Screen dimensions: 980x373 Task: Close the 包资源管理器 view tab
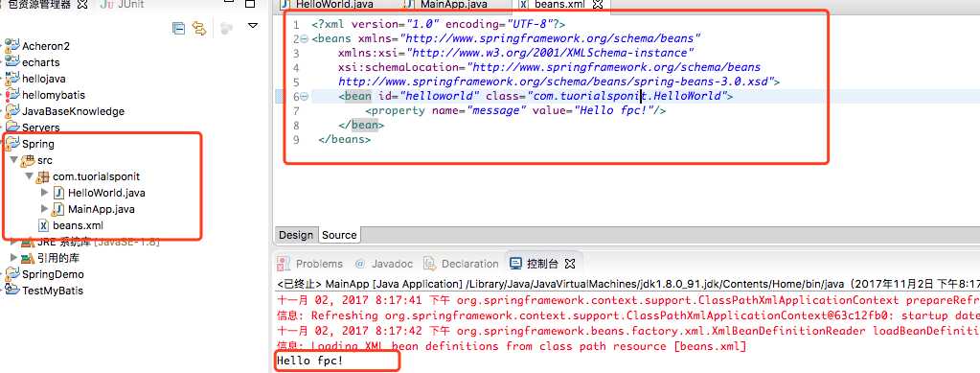point(82,5)
